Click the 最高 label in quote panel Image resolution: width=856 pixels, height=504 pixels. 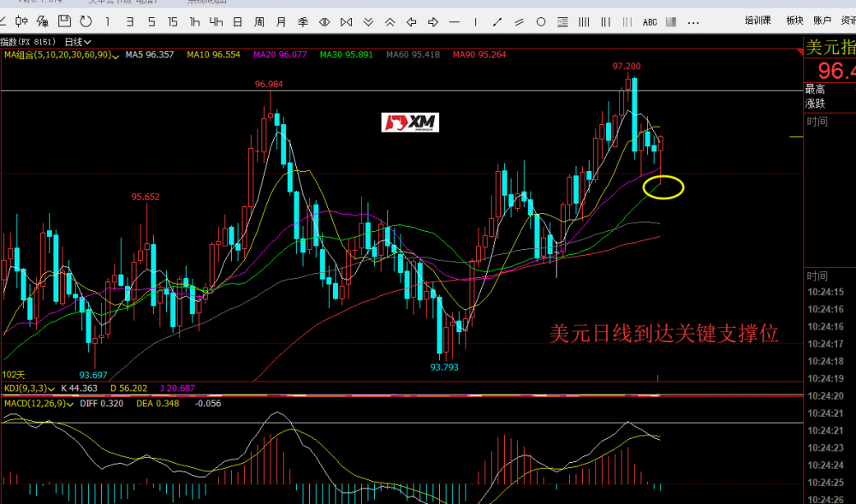click(815, 90)
